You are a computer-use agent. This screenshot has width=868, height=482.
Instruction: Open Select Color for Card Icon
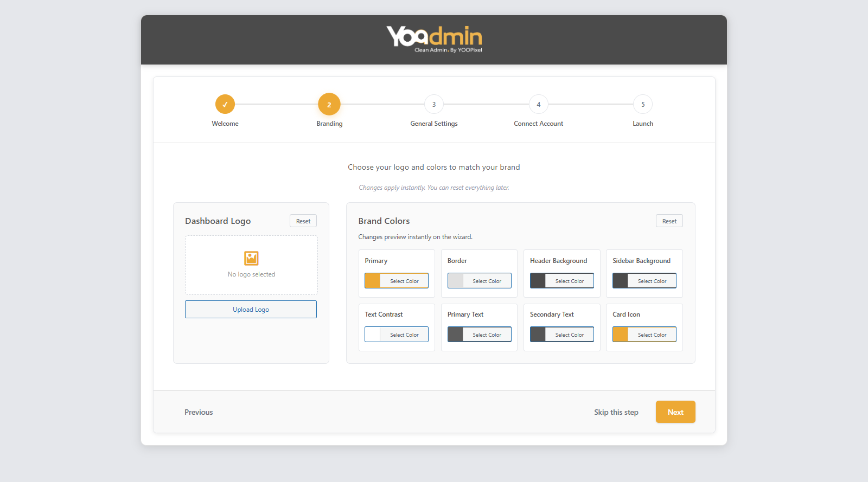(x=652, y=335)
